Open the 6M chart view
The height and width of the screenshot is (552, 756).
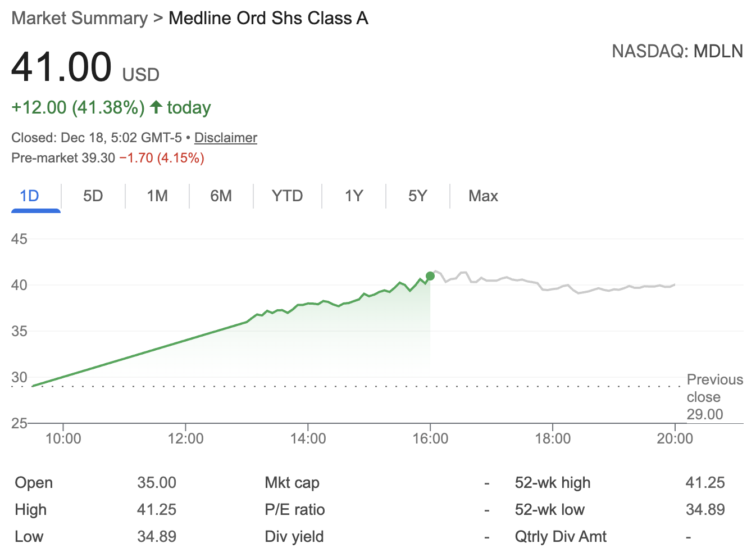tap(222, 196)
